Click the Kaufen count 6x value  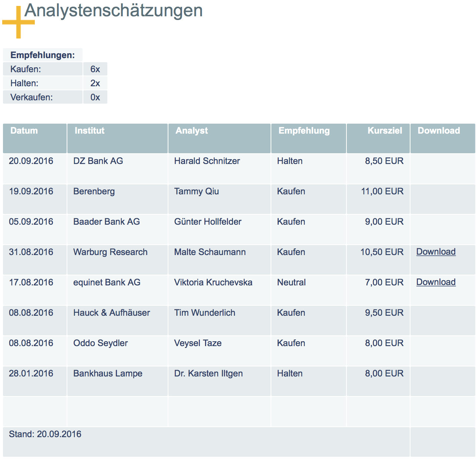(x=95, y=69)
